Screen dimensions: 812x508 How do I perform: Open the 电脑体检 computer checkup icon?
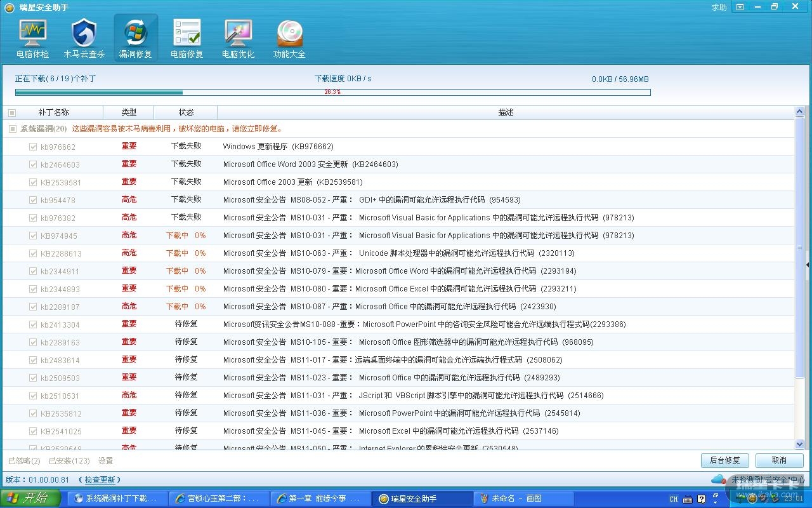click(x=32, y=38)
